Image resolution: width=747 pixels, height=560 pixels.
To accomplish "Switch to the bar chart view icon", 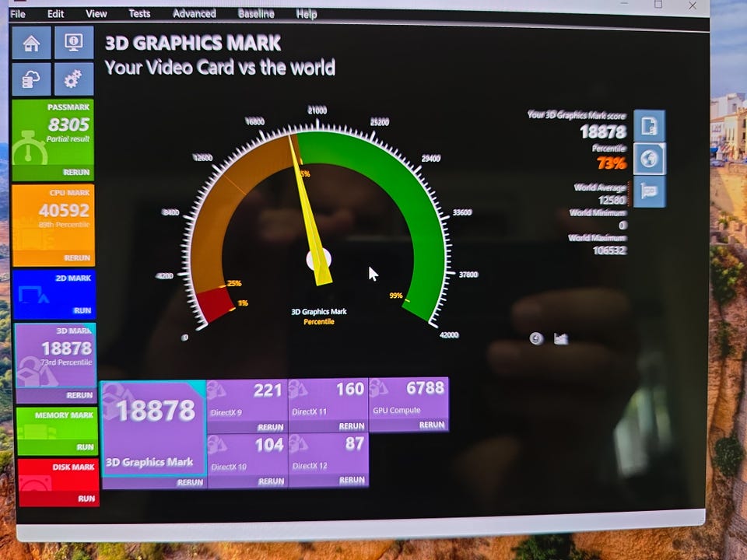I will point(561,338).
